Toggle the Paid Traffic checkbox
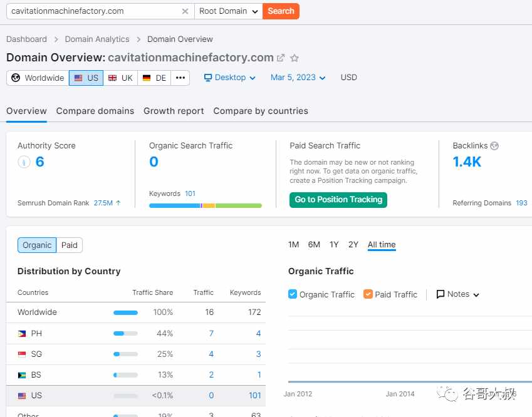This screenshot has width=532, height=417. [x=368, y=294]
